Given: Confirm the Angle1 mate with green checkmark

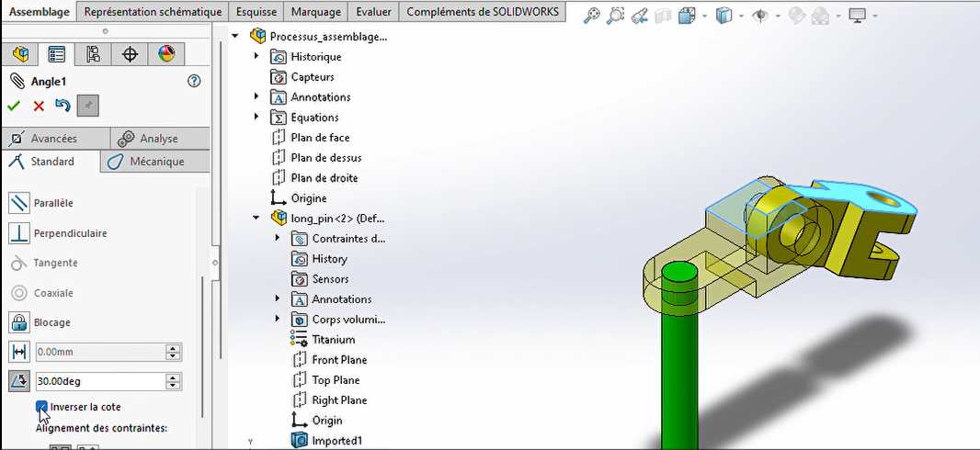Looking at the screenshot, I should point(14,106).
